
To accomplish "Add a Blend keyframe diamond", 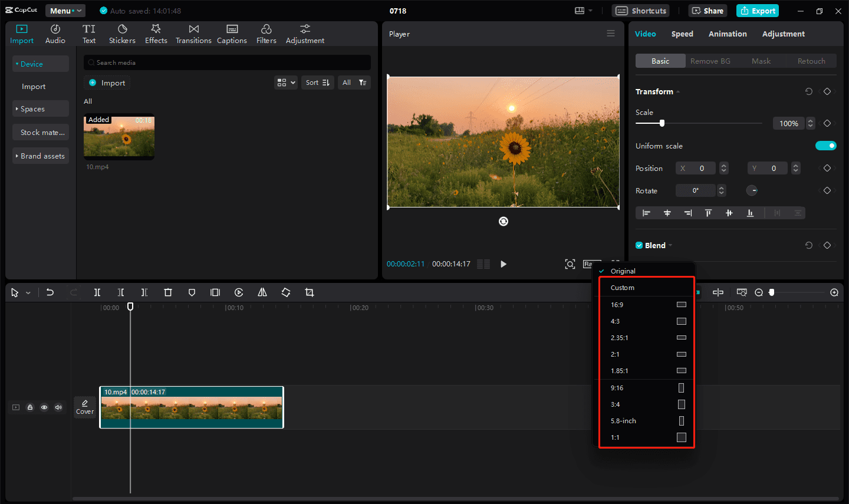I will (x=827, y=245).
